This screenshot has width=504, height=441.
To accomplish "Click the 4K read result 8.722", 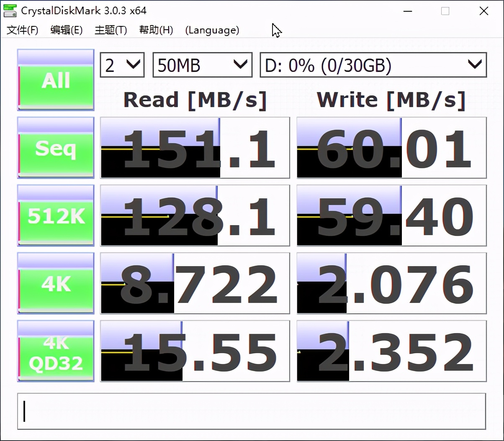I will 195,283.
